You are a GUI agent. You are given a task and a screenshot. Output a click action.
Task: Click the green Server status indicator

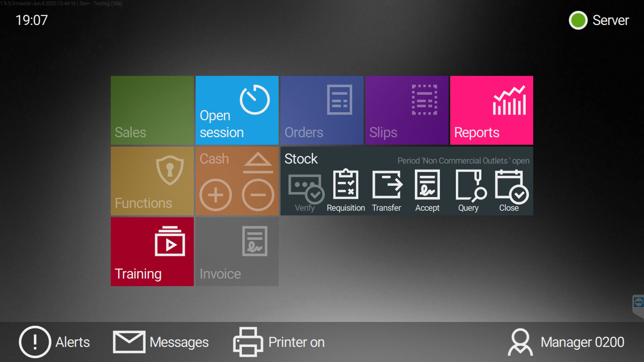[578, 21]
